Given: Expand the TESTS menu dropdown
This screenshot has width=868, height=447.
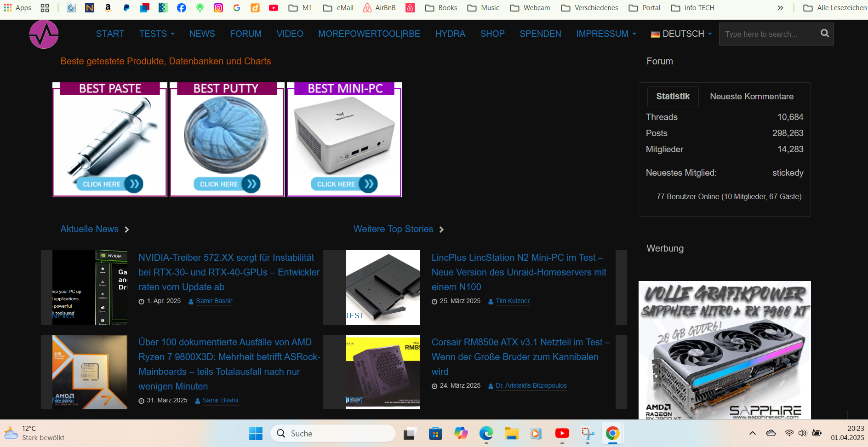Looking at the screenshot, I should [x=157, y=34].
